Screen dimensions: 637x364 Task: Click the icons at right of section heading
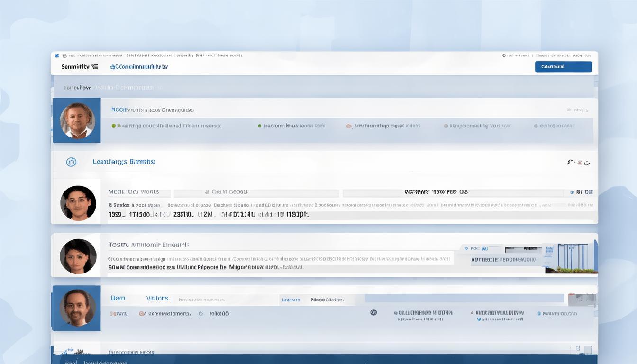tap(578, 163)
